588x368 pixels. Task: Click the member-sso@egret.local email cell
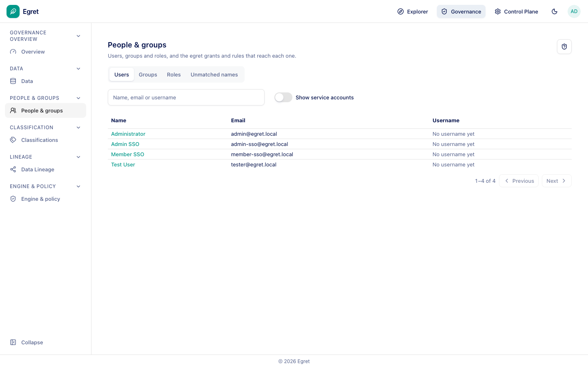[x=262, y=155]
